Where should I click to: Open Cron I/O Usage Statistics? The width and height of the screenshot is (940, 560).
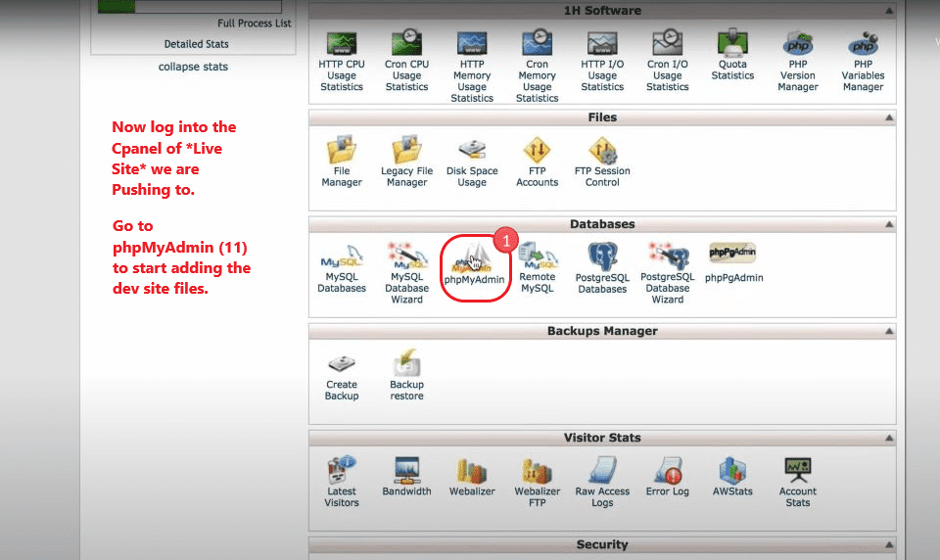(x=667, y=62)
